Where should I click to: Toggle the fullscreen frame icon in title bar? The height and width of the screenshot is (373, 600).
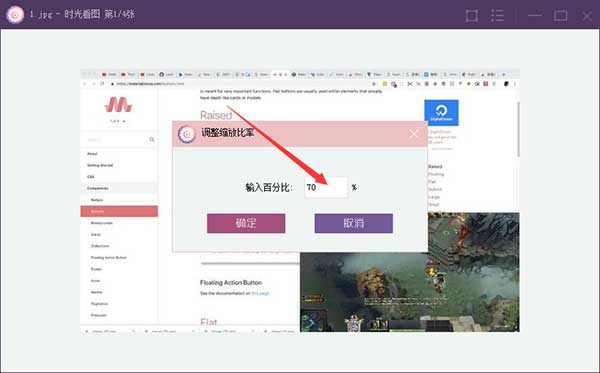click(x=471, y=16)
